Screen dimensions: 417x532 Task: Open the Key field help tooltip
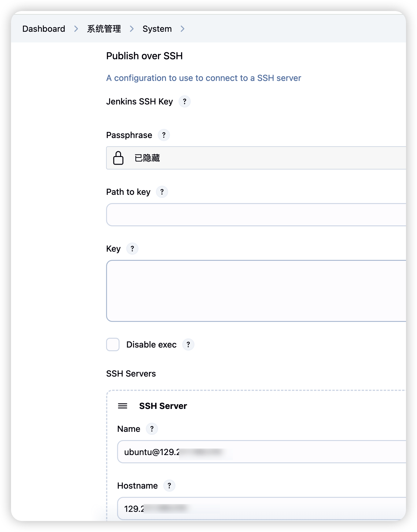pyautogui.click(x=132, y=249)
